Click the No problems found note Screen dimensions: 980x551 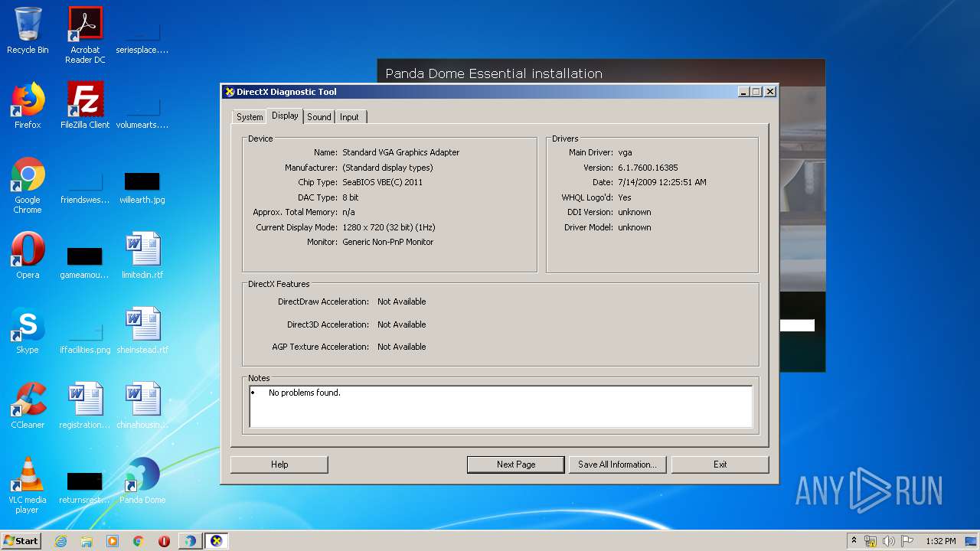pyautogui.click(x=305, y=393)
